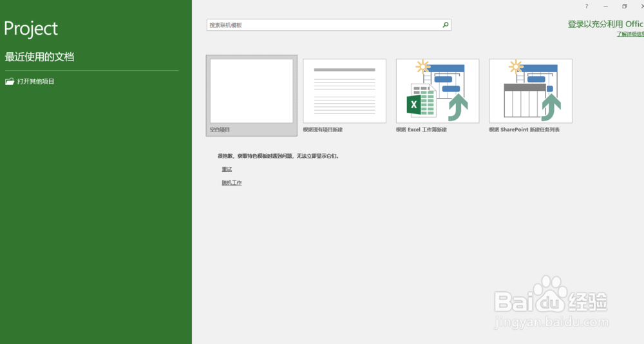Image resolution: width=644 pixels, height=344 pixels.
Task: Click the help question mark icon
Action: (587, 6)
